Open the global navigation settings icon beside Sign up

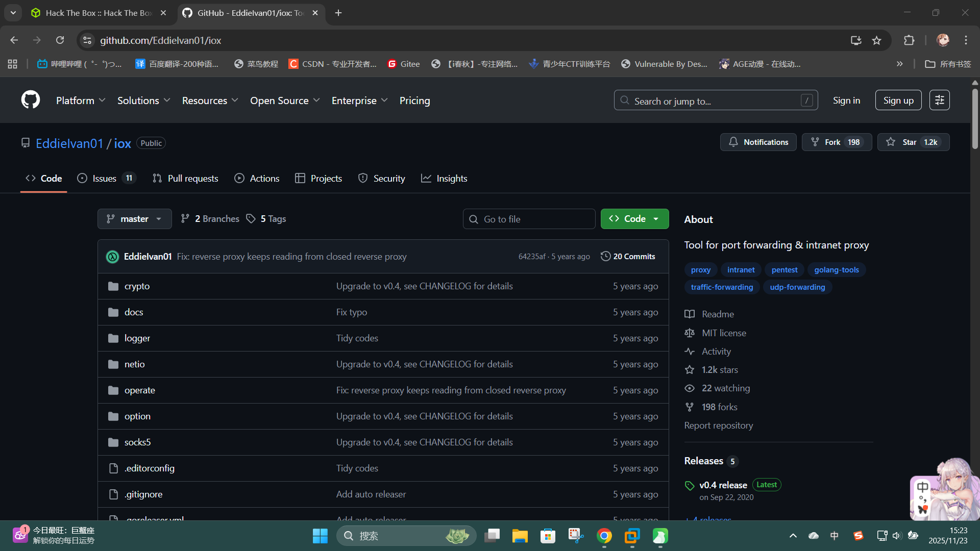pos(939,101)
